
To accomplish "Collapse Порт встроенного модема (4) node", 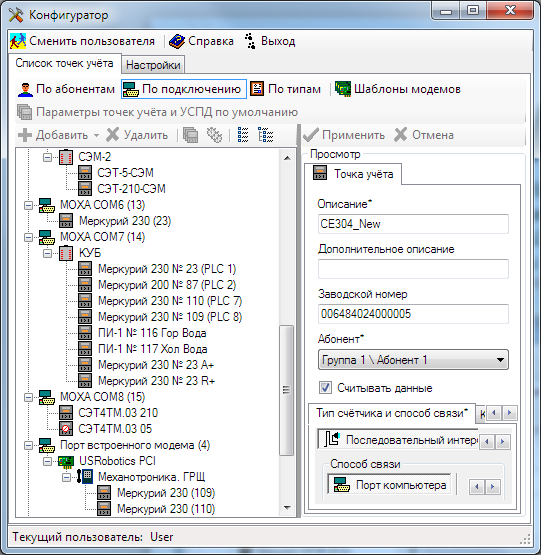I will 28,445.
